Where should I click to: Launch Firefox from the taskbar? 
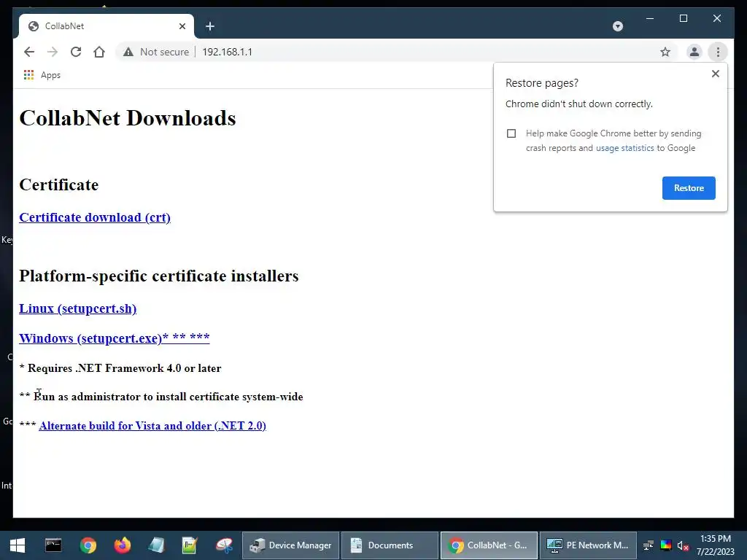click(122, 545)
